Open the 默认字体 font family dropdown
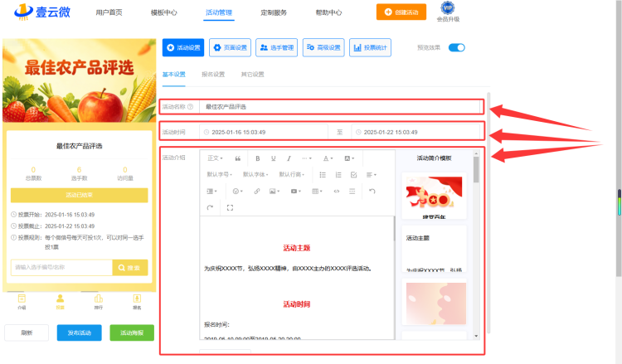Image resolution: width=622 pixels, height=364 pixels. pos(255,174)
